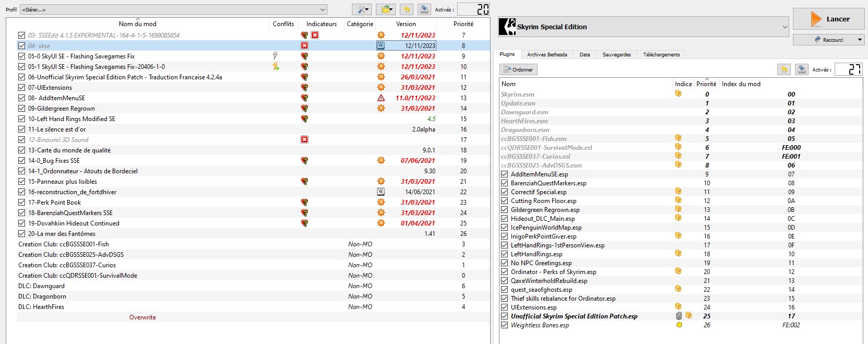Viewport: 868px width, 344px height.
Task: Click the red X flag on SSEEdit row
Action: click(x=315, y=35)
